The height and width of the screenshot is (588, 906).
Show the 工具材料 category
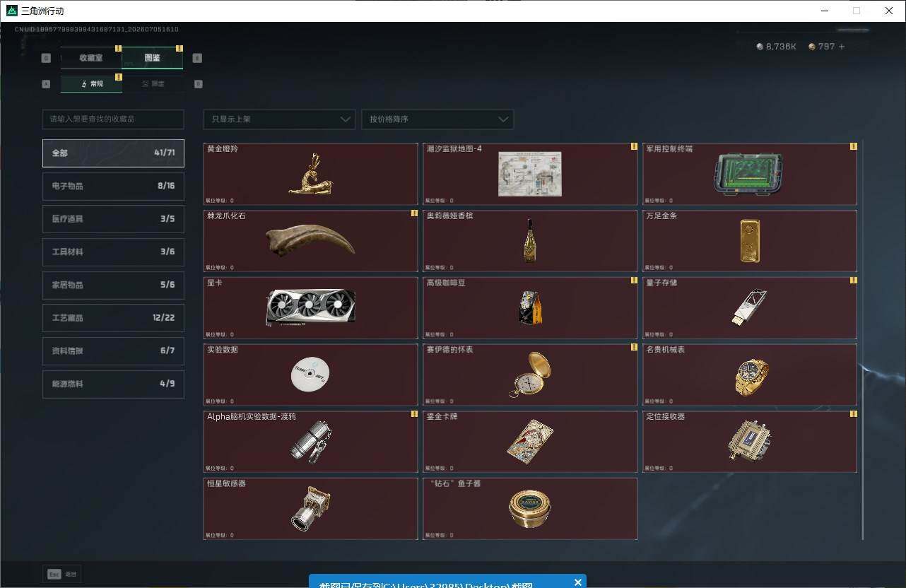coord(113,252)
